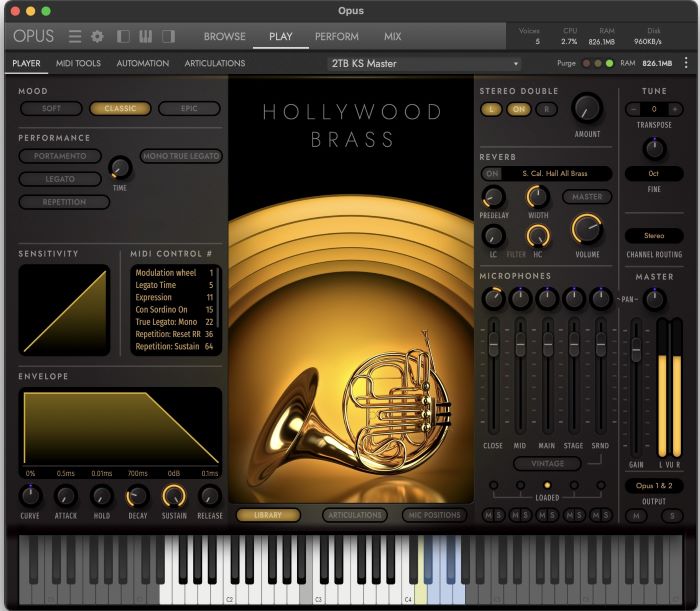
Task: Select the Main mic loaded indicator
Action: click(x=547, y=485)
